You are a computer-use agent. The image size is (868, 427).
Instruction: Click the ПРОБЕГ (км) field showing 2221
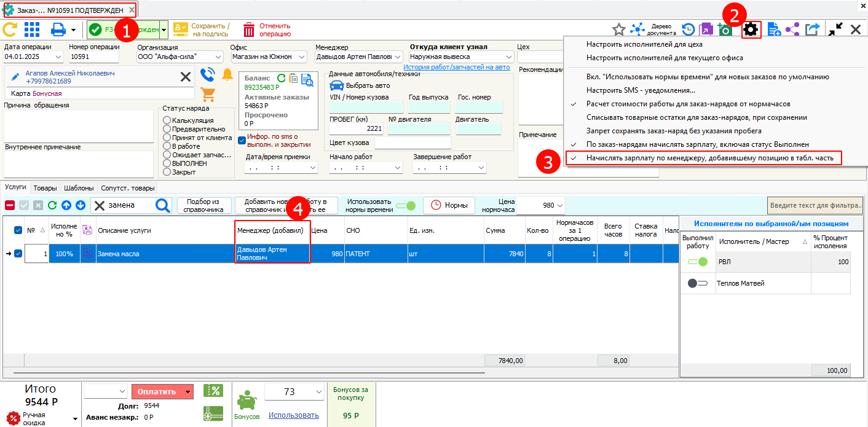tap(356, 129)
